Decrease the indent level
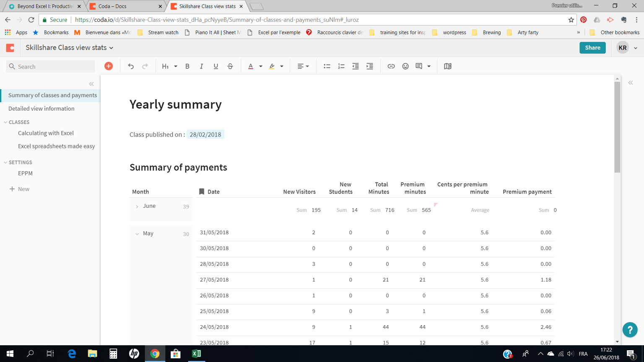The height and width of the screenshot is (362, 644). (x=356, y=66)
